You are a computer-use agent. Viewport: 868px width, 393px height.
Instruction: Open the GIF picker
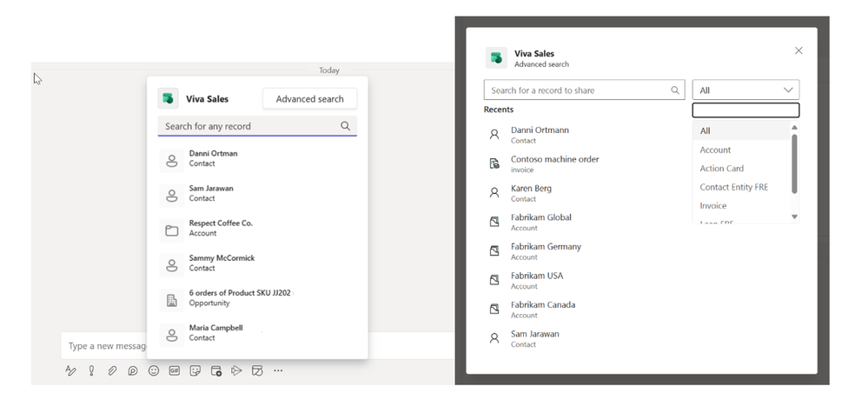(175, 370)
